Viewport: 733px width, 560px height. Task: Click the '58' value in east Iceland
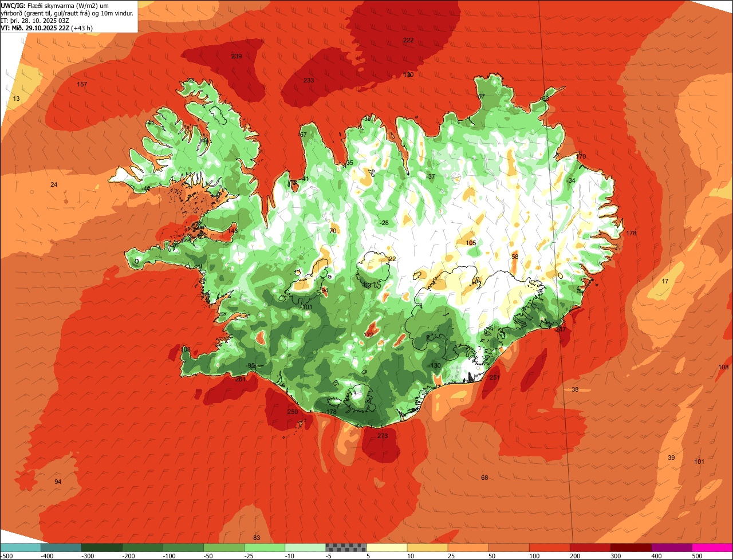[515, 257]
